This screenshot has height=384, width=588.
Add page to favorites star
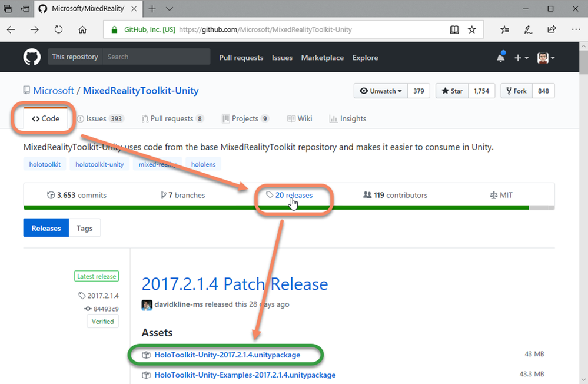pyautogui.click(x=471, y=29)
